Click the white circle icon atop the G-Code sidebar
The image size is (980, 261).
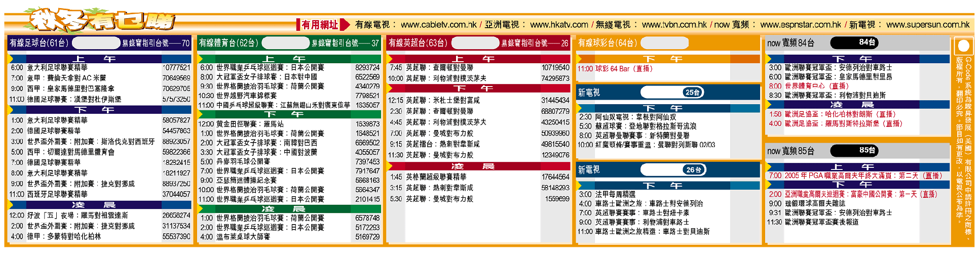coord(963,46)
